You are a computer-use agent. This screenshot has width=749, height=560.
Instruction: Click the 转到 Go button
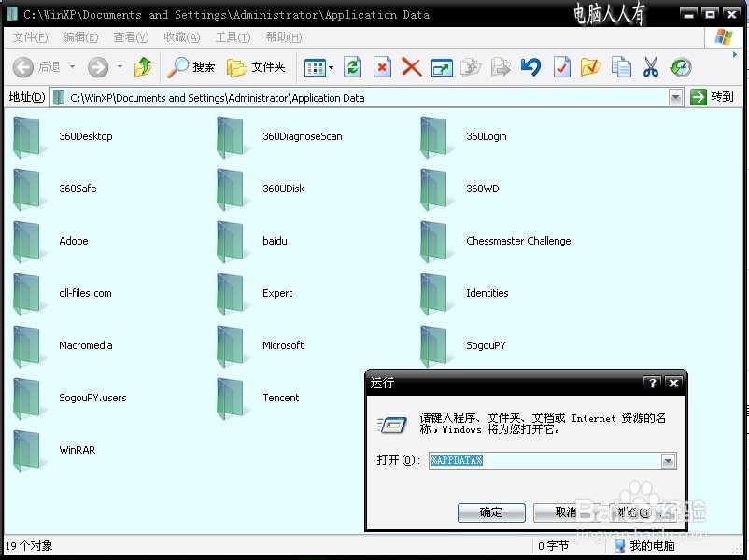(x=713, y=97)
